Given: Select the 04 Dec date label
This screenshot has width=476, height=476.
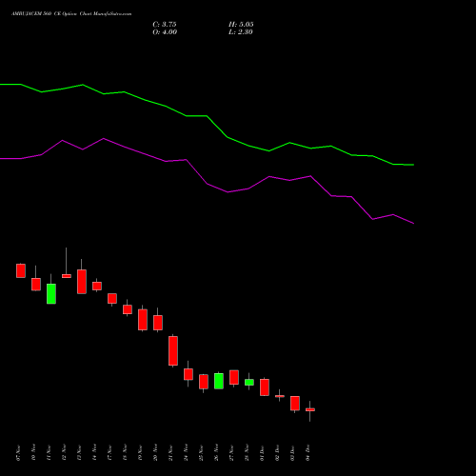Looking at the screenshot, I should click(307, 452).
